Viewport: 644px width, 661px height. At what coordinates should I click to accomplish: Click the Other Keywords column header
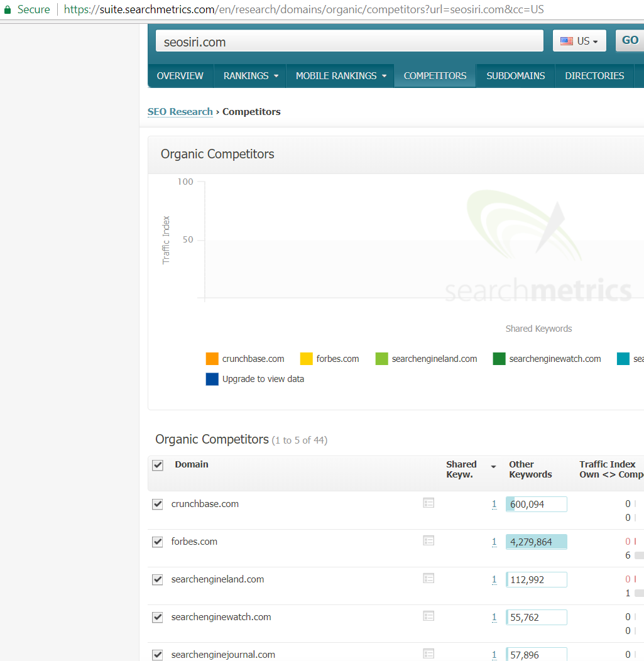coord(530,469)
